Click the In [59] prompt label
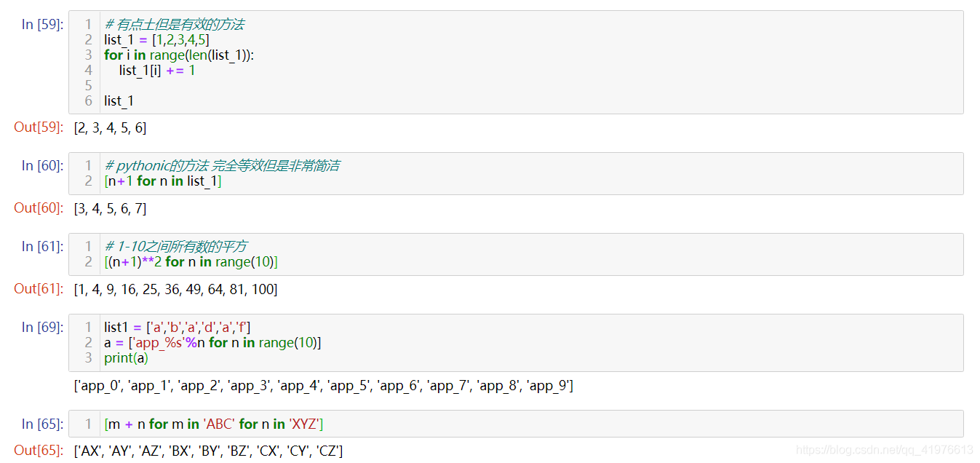Viewport: 980px width, 463px height. (42, 24)
